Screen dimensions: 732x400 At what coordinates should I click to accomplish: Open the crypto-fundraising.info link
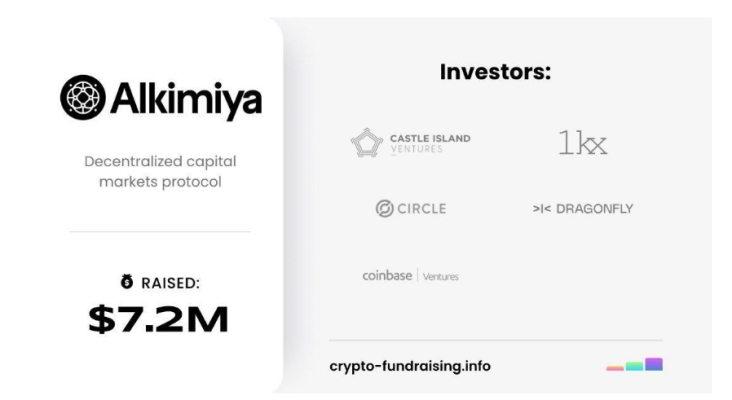410,366
